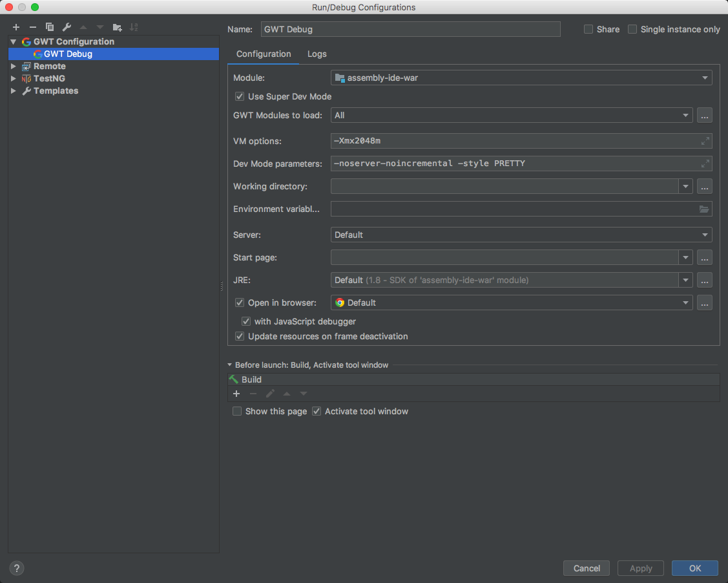
Task: Toggle Update resources on frame deactivation
Action: (x=240, y=336)
